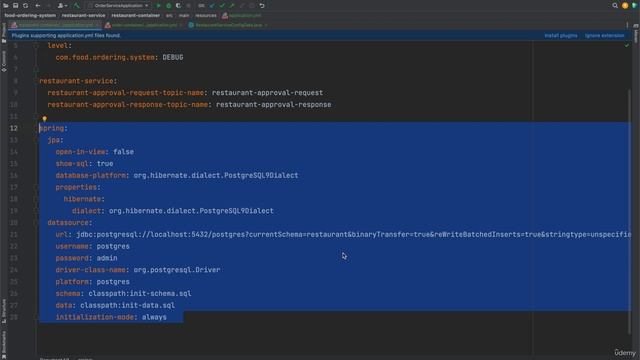The image size is (640, 360).
Task: Collapse the level: block fold marker
Action: point(36,46)
